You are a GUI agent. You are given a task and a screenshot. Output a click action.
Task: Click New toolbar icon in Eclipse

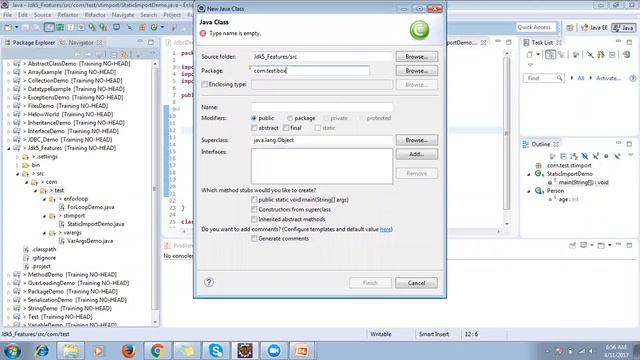tap(8, 27)
